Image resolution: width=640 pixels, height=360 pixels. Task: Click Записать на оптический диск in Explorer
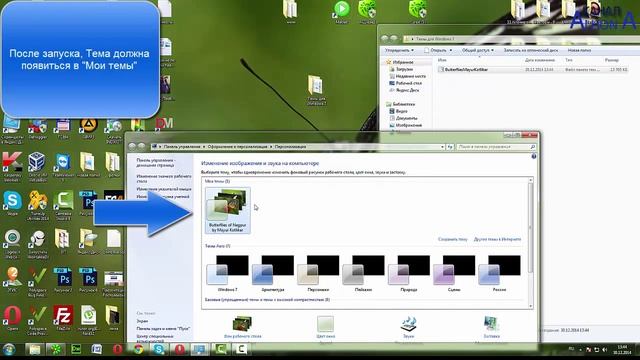pyautogui.click(x=531, y=50)
